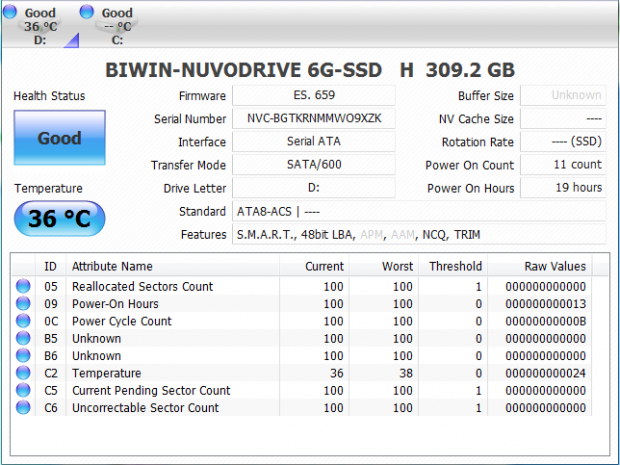The image size is (620, 465).
Task: Click the greyed AAM feature text
Action: 403,234
